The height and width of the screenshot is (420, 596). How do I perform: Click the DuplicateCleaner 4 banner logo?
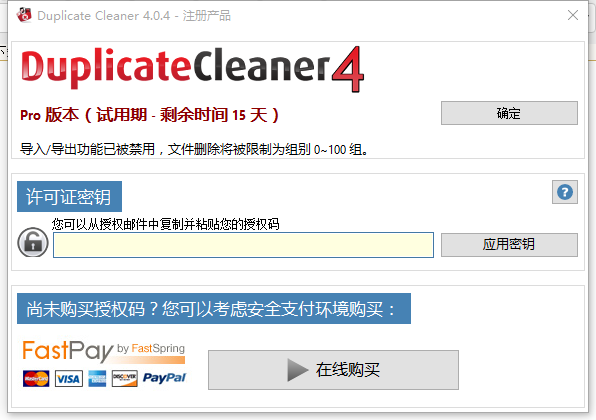pos(192,69)
